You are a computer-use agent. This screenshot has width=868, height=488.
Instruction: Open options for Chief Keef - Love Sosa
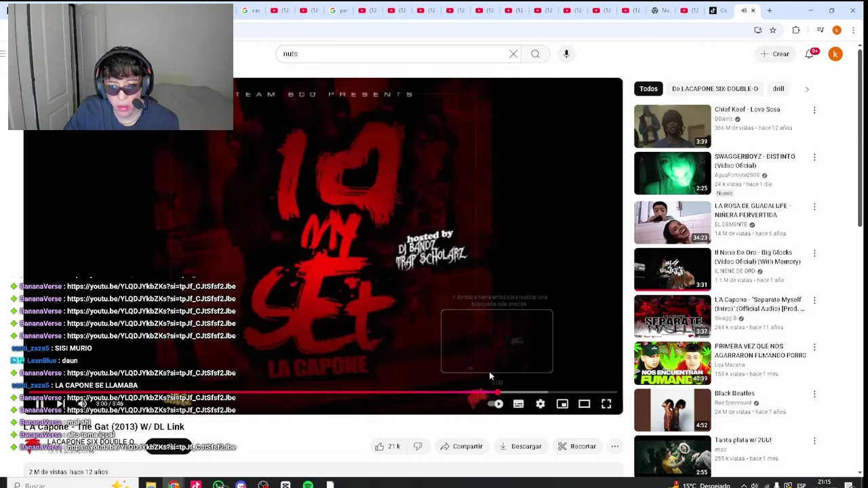coord(814,110)
